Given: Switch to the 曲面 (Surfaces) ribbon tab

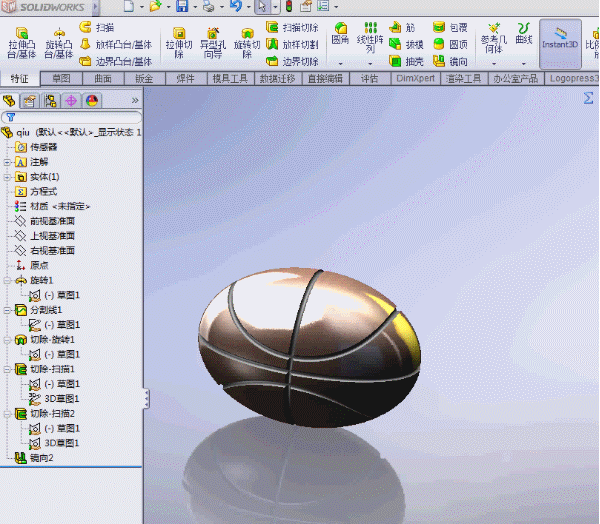Looking at the screenshot, I should (103, 78).
